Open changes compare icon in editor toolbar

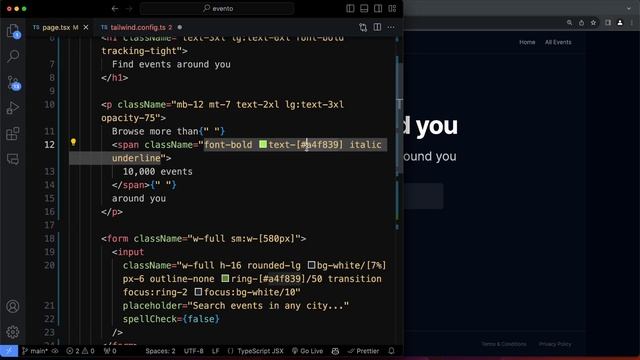pyautogui.click(x=363, y=27)
